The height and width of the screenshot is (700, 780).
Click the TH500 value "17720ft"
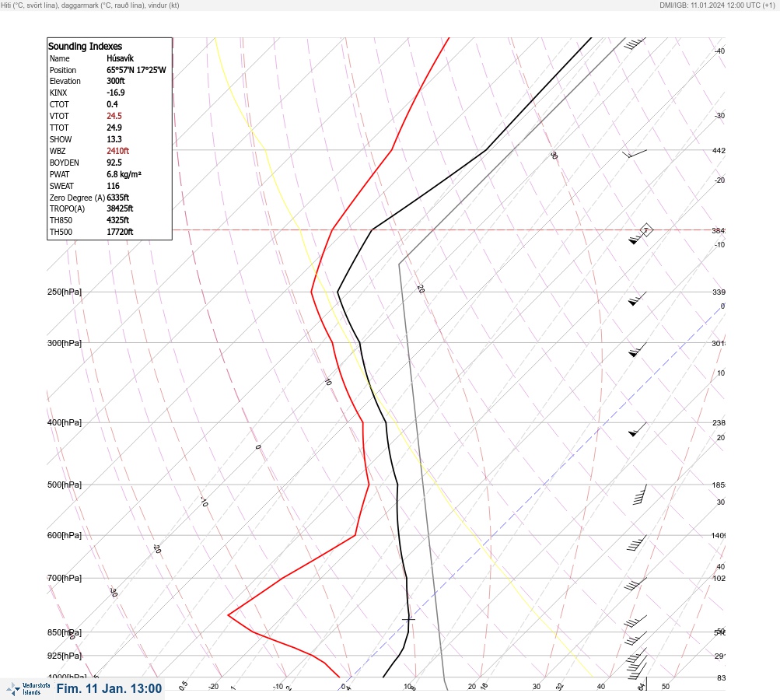(120, 232)
